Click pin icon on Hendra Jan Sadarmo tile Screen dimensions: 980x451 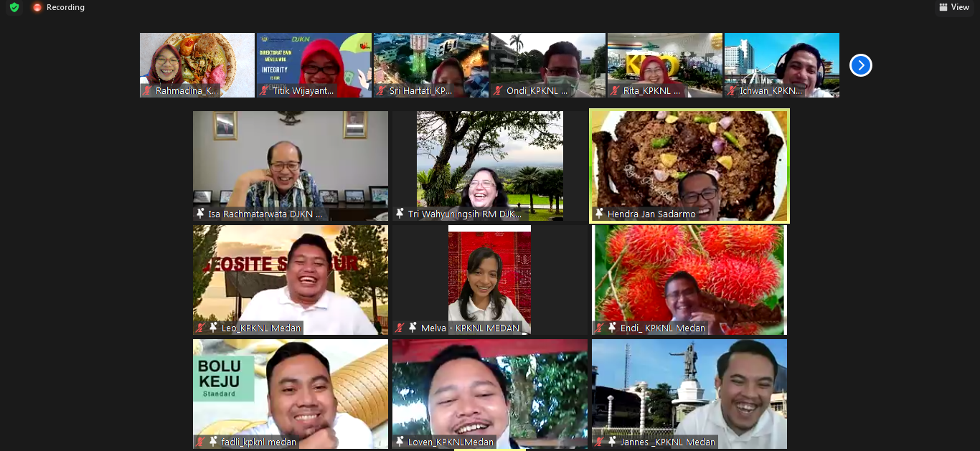tap(598, 214)
